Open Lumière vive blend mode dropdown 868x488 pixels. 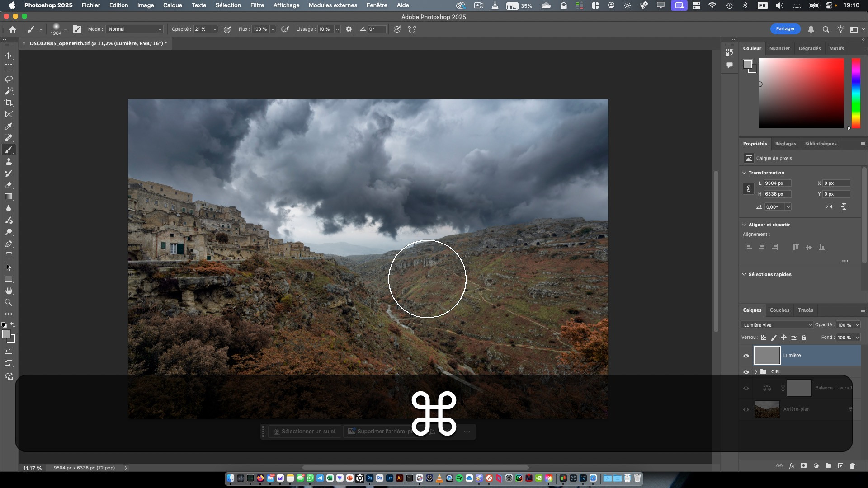pos(777,325)
